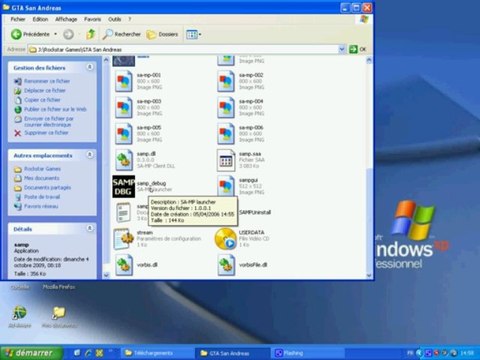Open the view mode dropdown button
Image resolution: width=480 pixels, height=360 pixels.
click(x=194, y=34)
